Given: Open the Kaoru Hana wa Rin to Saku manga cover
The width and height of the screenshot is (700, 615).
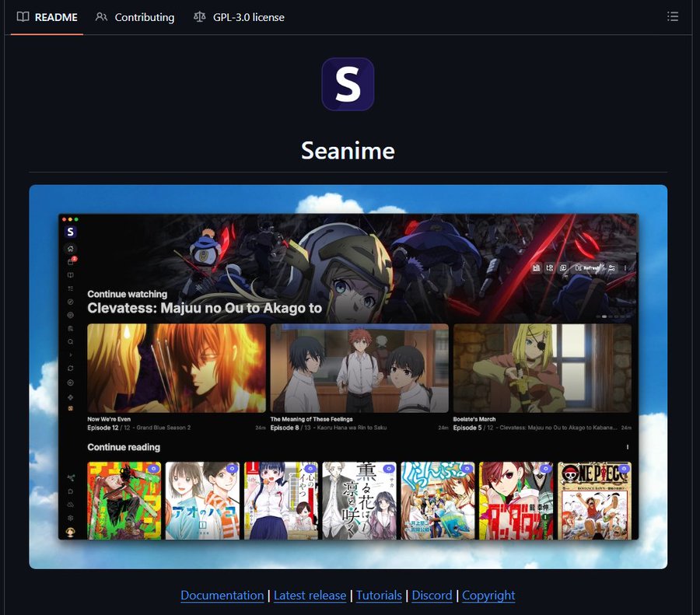Looking at the screenshot, I should point(359,501).
